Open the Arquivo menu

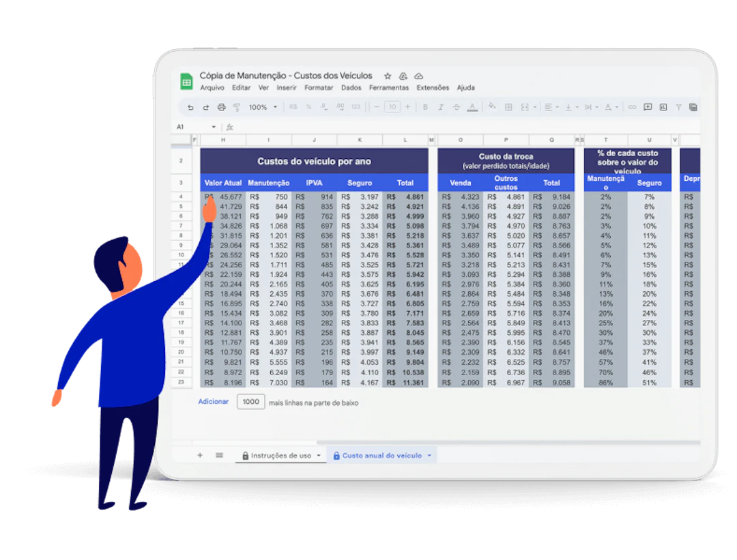point(212,88)
